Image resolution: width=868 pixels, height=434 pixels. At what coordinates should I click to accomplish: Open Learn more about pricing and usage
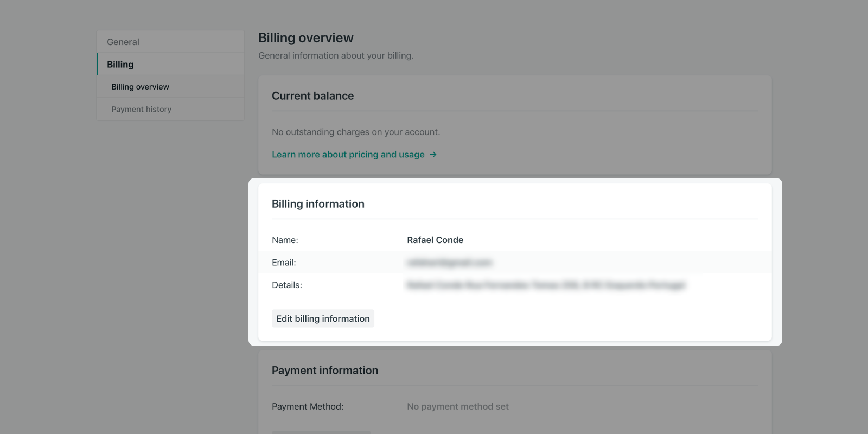click(x=348, y=155)
